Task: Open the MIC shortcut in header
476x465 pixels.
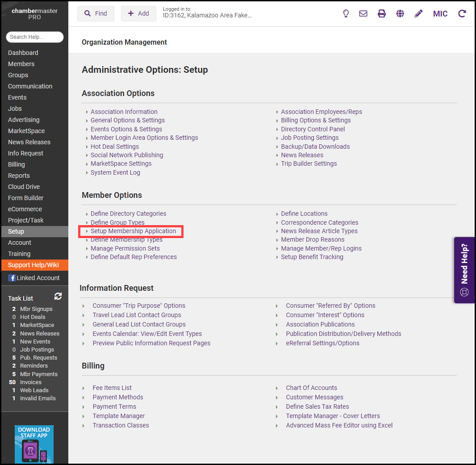Action: pyautogui.click(x=440, y=13)
